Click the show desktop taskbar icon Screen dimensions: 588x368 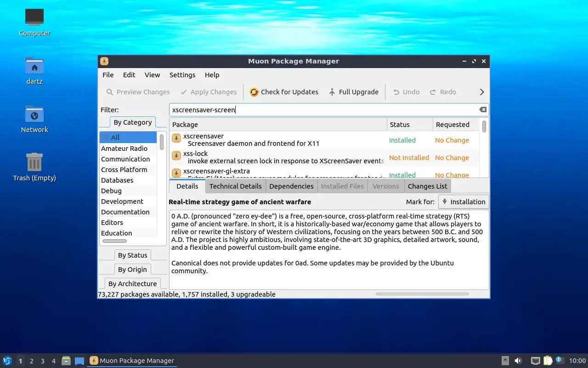click(x=79, y=361)
